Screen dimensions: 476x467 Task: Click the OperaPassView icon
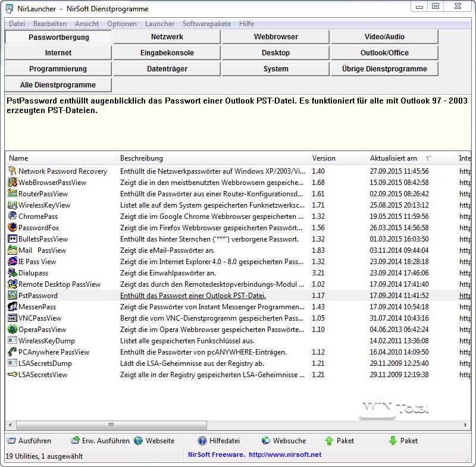coord(12,330)
